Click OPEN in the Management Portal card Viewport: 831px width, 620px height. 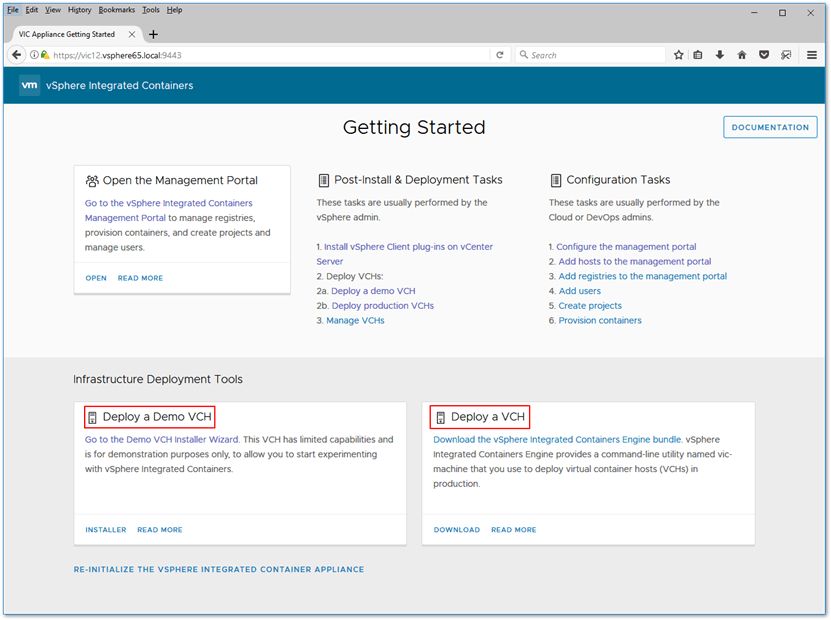point(96,278)
